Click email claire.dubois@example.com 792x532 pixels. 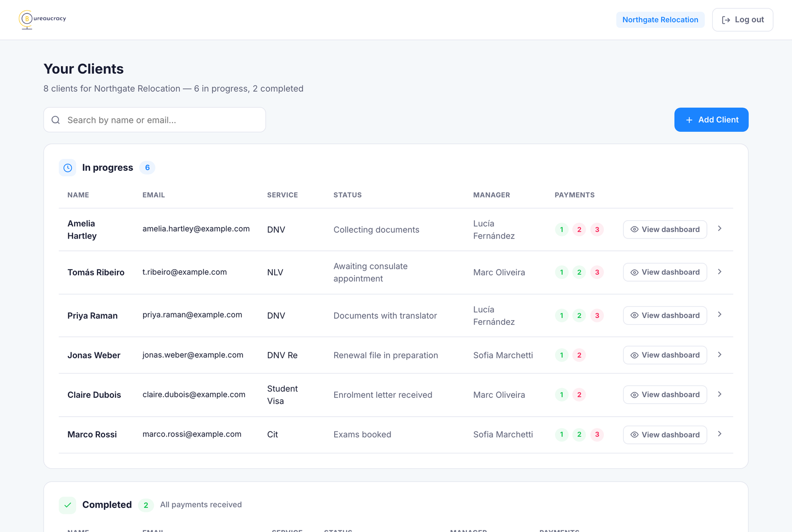point(194,395)
